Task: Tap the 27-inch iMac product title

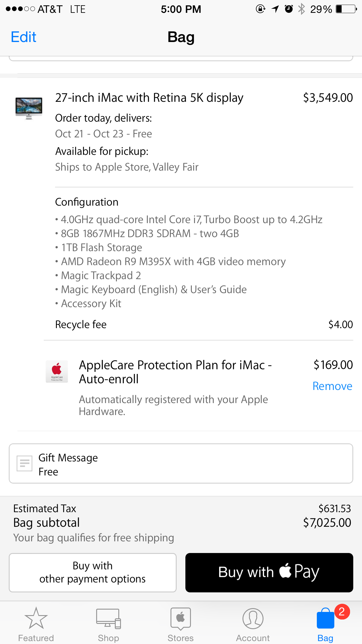Action: coord(149,98)
